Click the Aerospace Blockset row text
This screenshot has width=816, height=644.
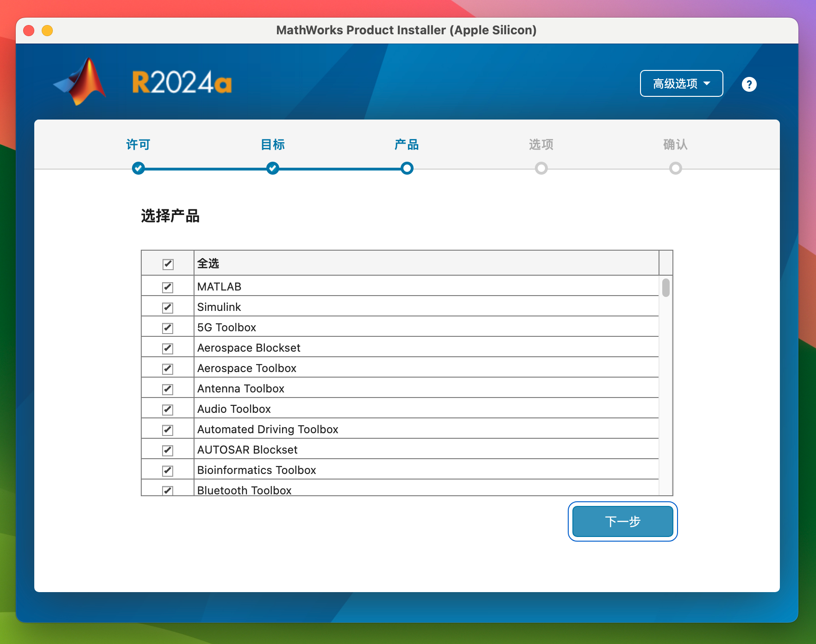click(249, 348)
